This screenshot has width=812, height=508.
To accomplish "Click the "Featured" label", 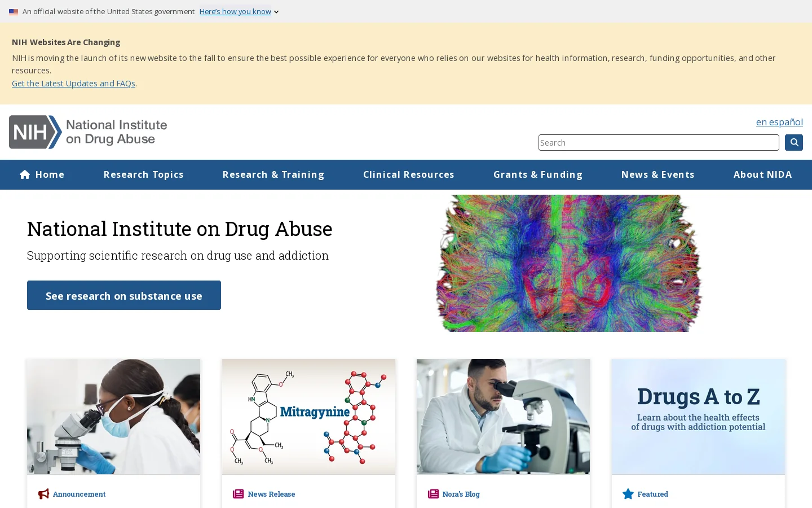I will pos(652,494).
